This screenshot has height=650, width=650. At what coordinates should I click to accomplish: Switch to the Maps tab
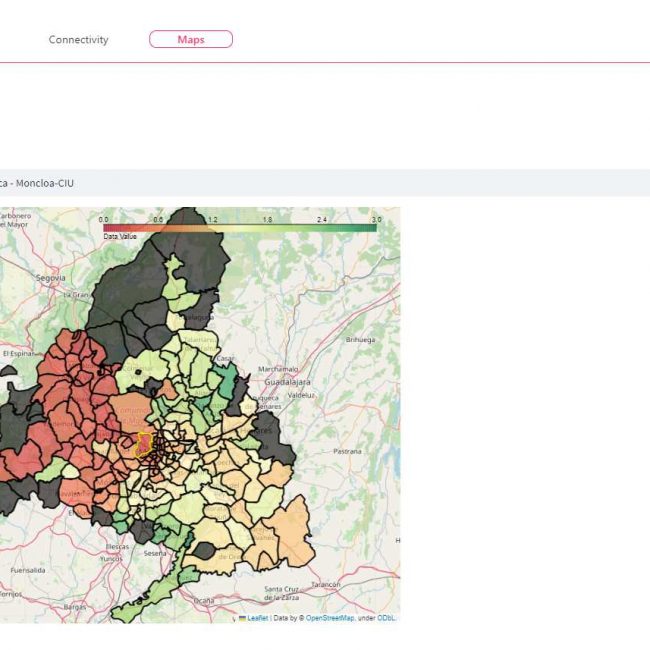(190, 40)
